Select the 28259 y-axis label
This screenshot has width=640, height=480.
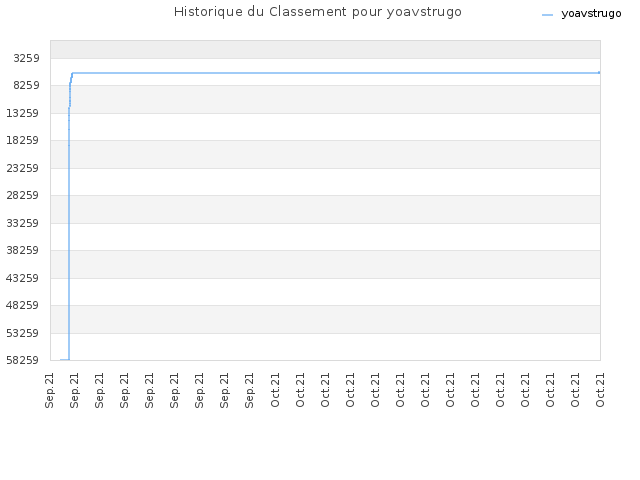coord(23,195)
